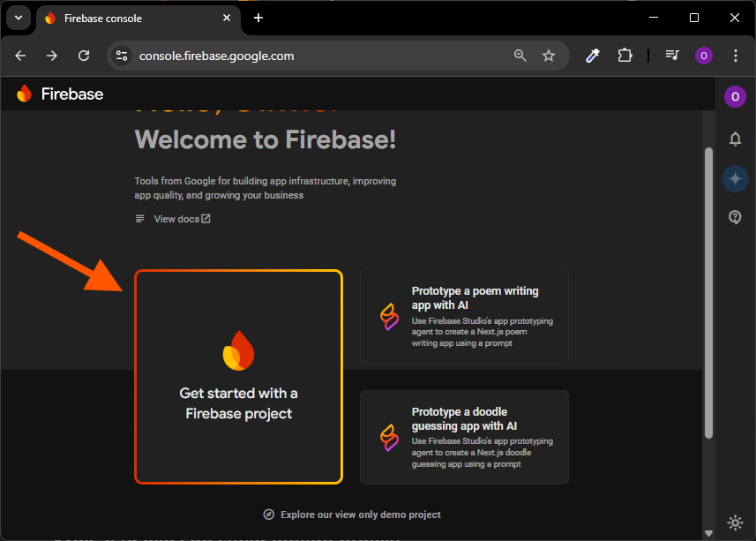Image resolution: width=756 pixels, height=541 pixels.
Task: Go forward to the next page
Action: pos(51,56)
